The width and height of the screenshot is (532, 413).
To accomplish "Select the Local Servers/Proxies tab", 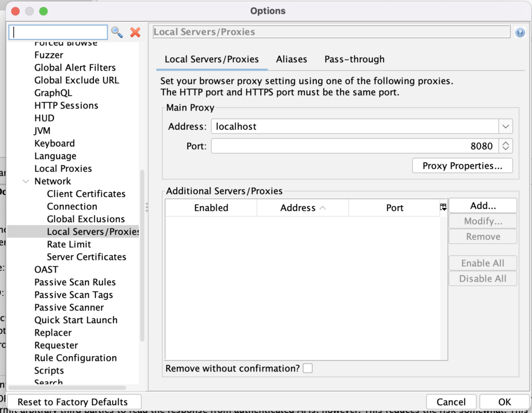I will [212, 59].
